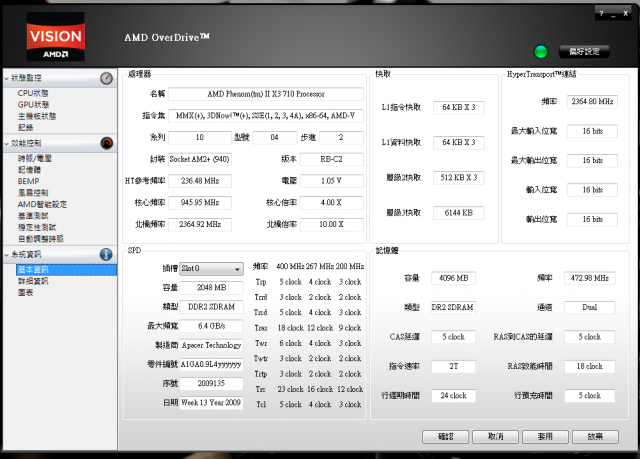Click the 套用 apply button

click(545, 437)
